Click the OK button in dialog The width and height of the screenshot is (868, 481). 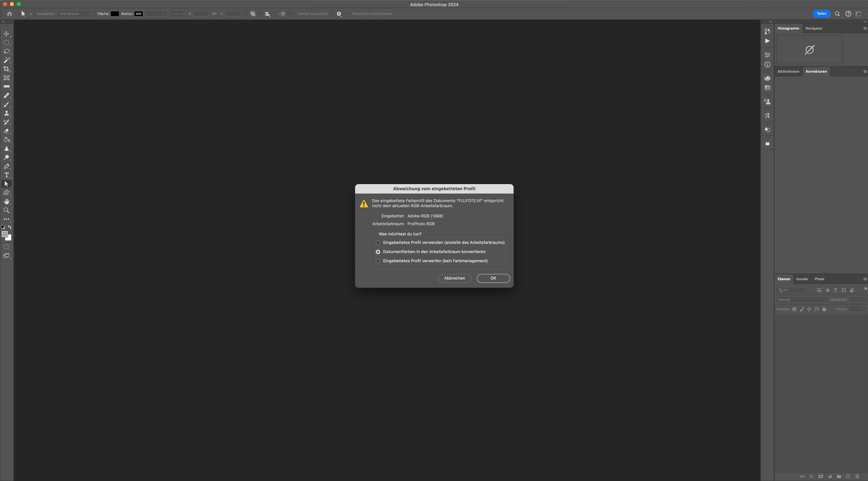(x=493, y=278)
